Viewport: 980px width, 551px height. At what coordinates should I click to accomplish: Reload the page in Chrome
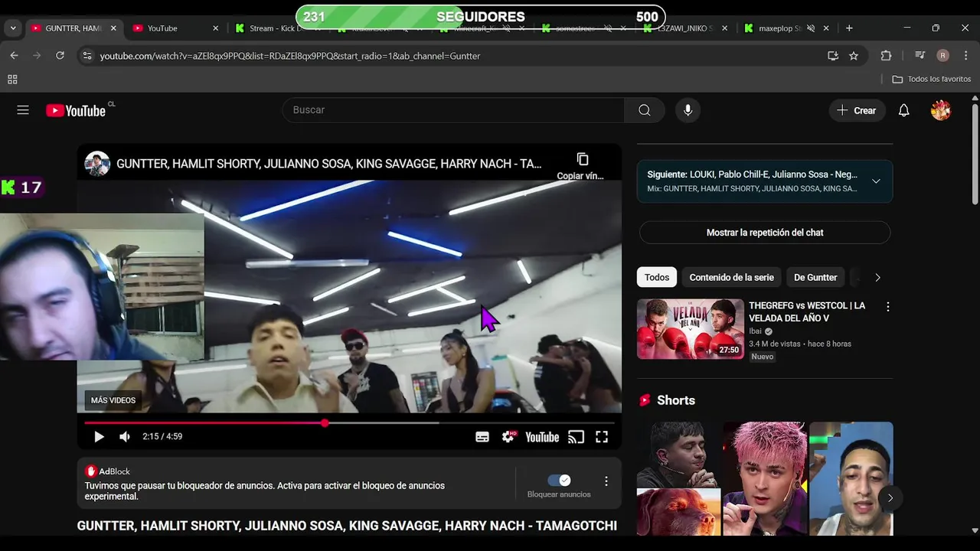click(x=60, y=55)
